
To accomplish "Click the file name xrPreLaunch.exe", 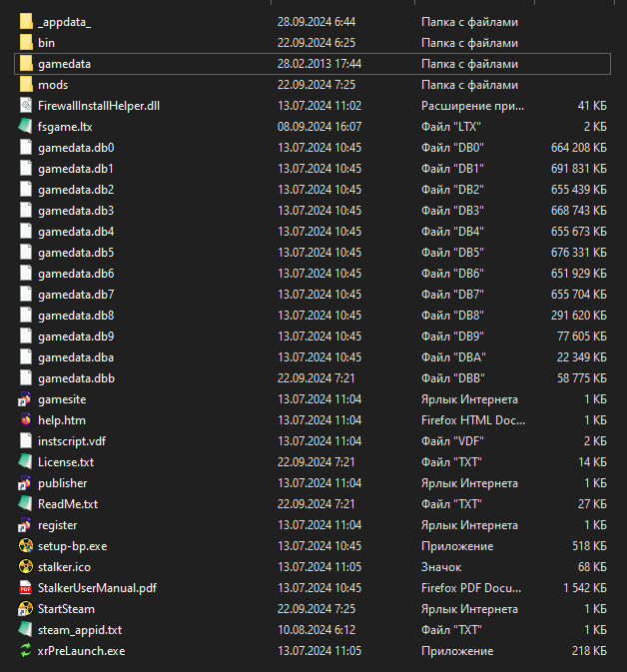I will pyautogui.click(x=82, y=651).
